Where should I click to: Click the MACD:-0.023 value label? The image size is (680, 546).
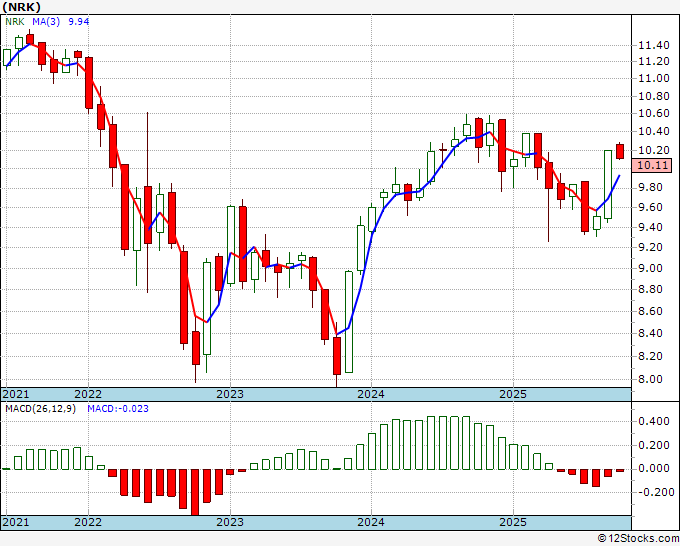click(x=118, y=409)
